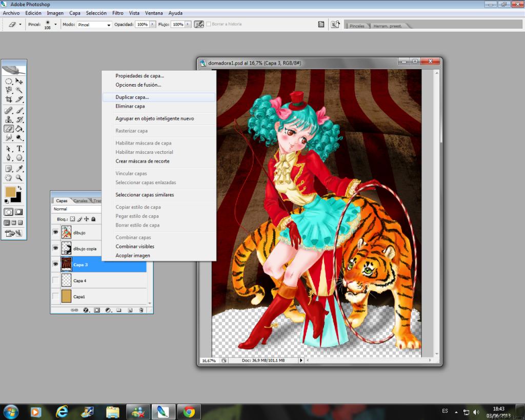Open the adjustment layer menu in Layers panel

(108, 310)
